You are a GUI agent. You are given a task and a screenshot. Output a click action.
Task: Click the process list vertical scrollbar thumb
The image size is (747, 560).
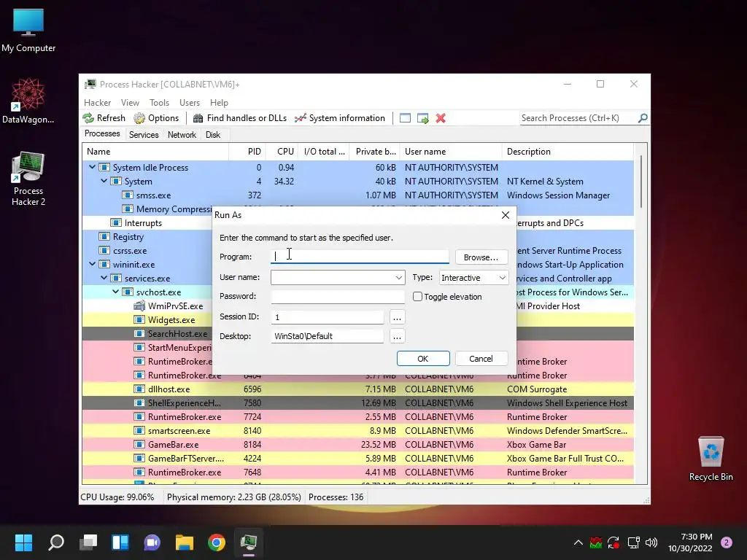click(641, 182)
